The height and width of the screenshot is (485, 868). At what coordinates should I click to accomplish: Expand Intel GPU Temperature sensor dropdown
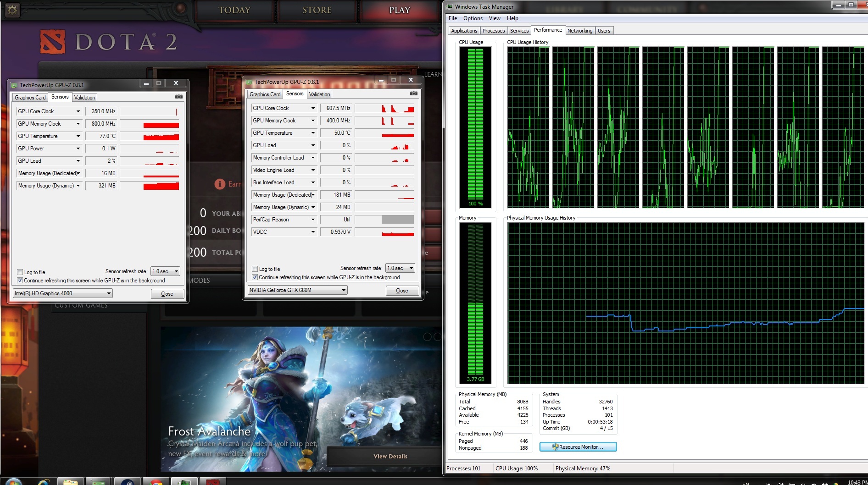pos(78,136)
